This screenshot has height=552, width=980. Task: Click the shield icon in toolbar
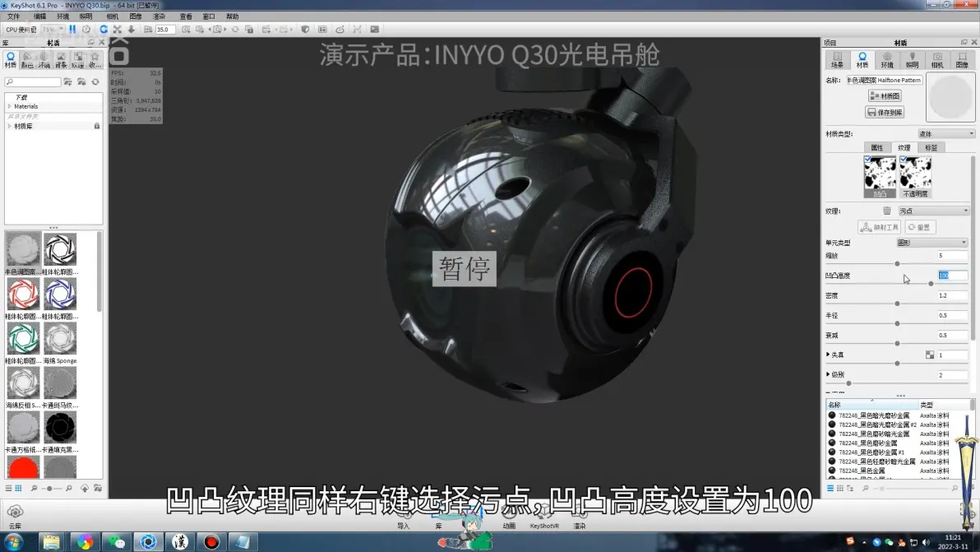(305, 30)
